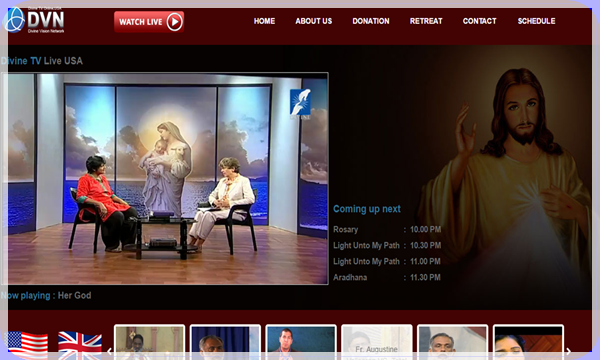Click the Coming up next heading
Screen dimensions: 600x360
(367, 209)
